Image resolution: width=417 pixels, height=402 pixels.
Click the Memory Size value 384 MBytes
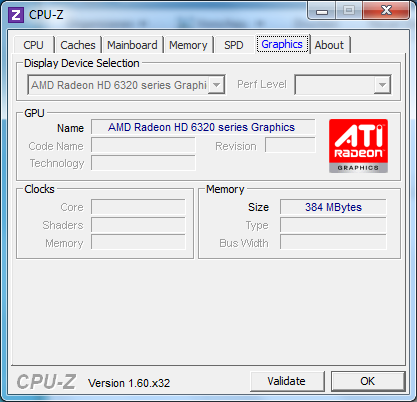(x=333, y=207)
